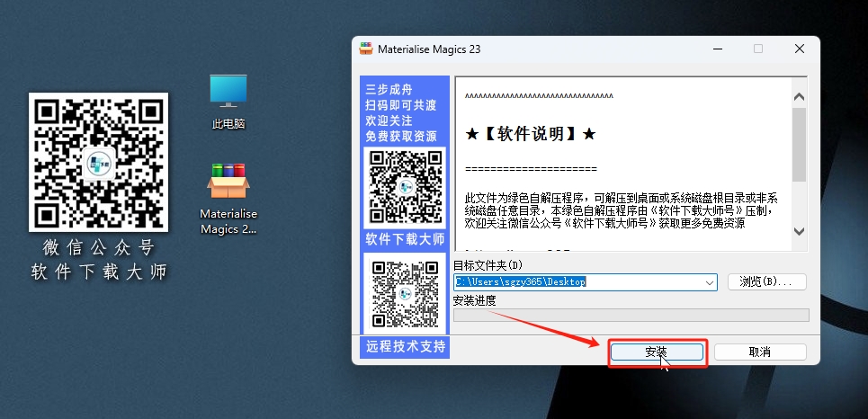This screenshot has height=419, width=868.
Task: Click upper QR code in installer sidebar
Action: click(x=405, y=188)
